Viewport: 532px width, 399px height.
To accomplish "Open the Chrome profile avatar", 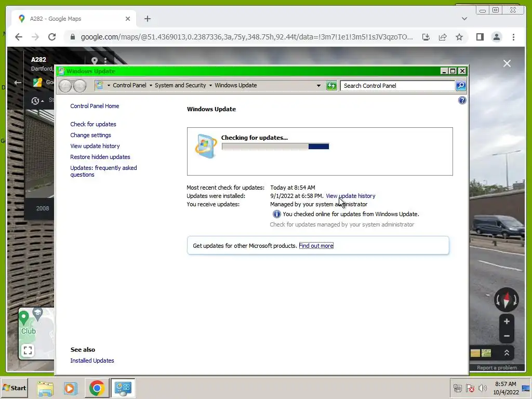I will coord(496,37).
